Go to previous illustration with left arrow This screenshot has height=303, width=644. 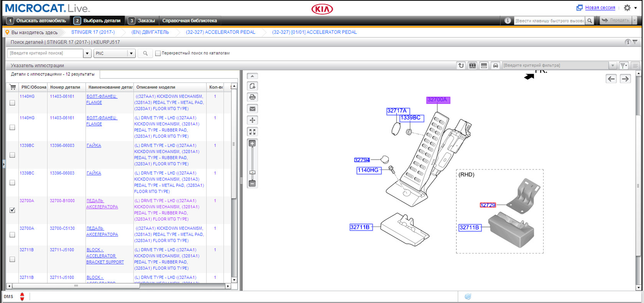pos(611,79)
